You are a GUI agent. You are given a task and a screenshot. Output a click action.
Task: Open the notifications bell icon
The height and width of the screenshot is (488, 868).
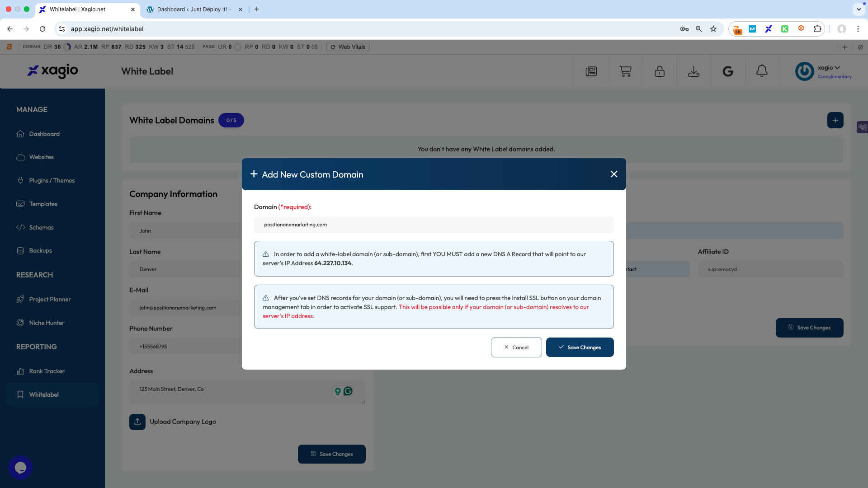762,71
